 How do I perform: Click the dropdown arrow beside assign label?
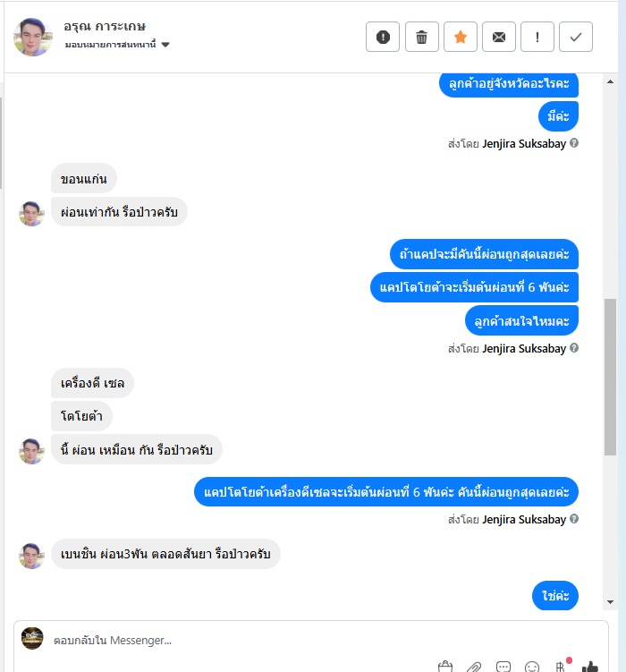pyautogui.click(x=165, y=45)
